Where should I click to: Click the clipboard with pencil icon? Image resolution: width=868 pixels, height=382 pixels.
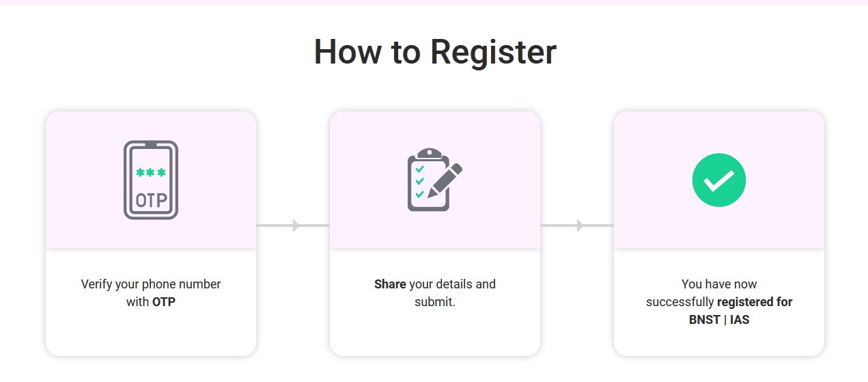coord(434,180)
